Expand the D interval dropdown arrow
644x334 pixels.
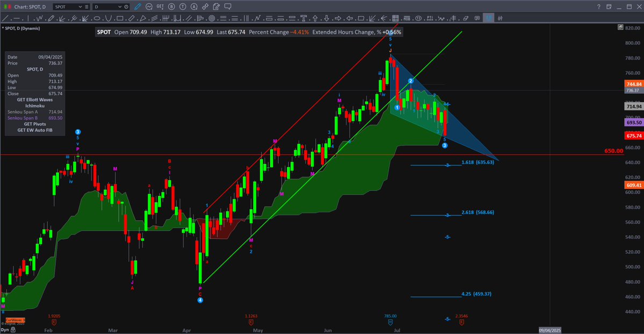[120, 7]
